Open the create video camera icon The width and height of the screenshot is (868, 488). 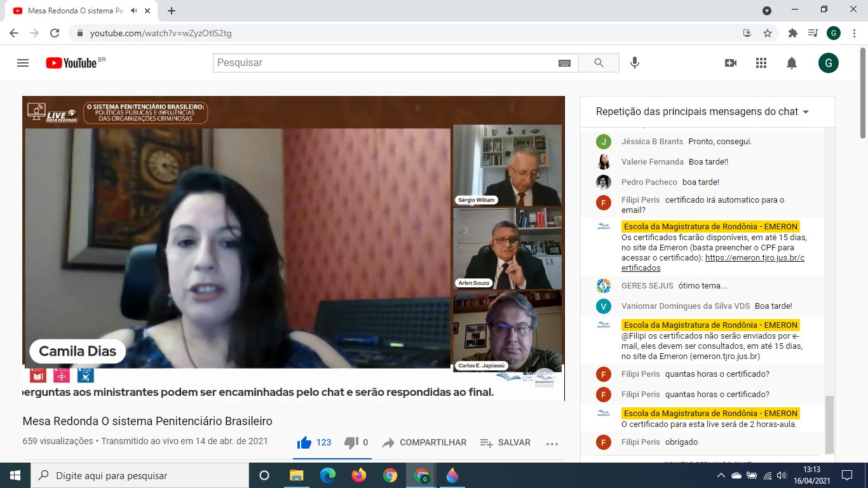pos(731,63)
